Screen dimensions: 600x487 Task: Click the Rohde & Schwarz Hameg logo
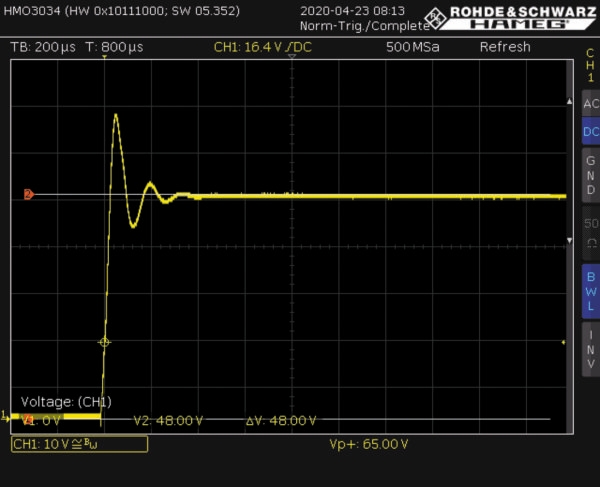point(511,18)
